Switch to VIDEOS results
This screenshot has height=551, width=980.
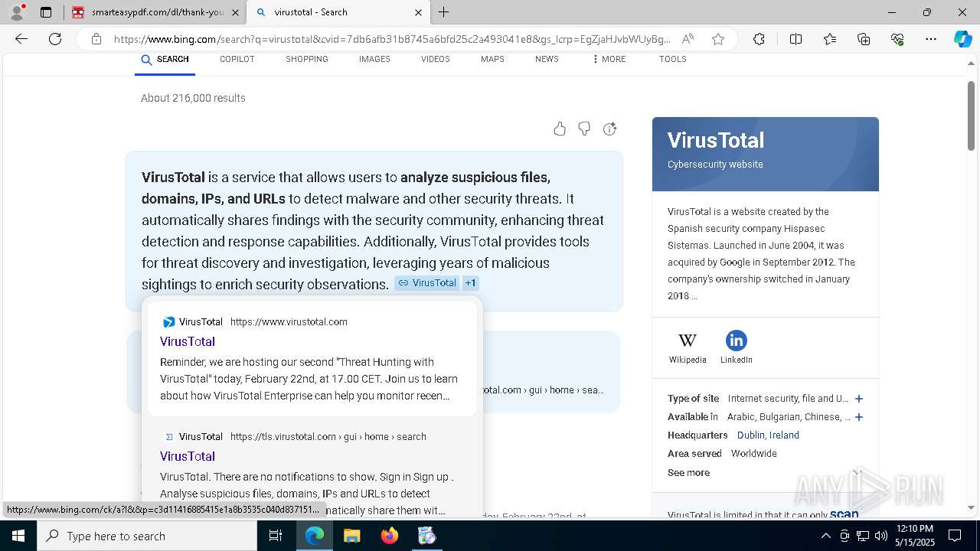(436, 60)
